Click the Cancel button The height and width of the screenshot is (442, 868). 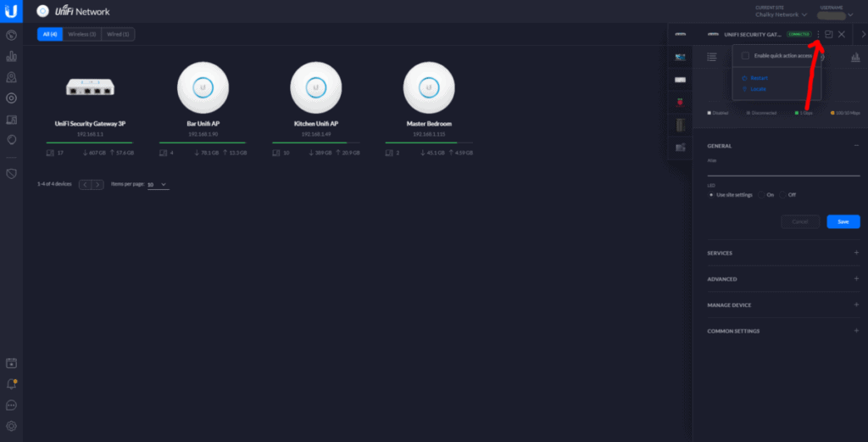800,221
